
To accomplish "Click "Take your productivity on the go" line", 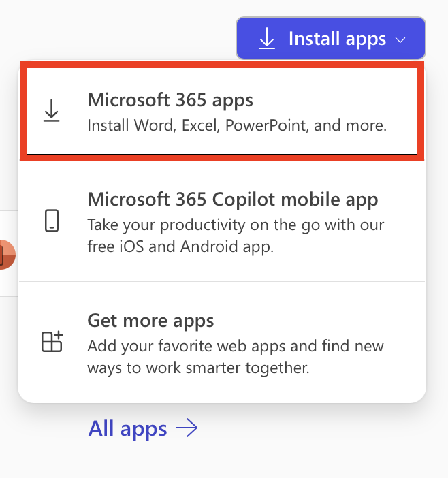I will pyautogui.click(x=236, y=225).
